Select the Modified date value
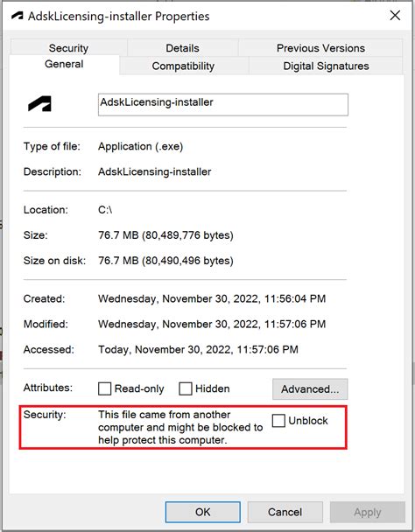 (212, 324)
